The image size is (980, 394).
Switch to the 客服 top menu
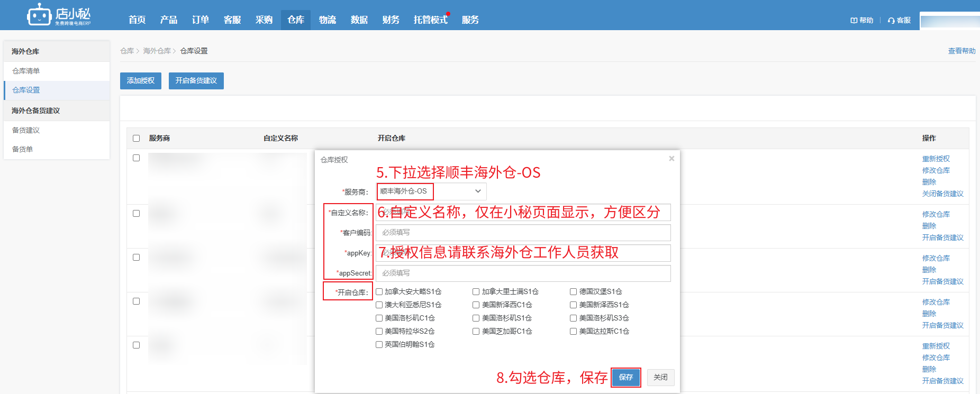pyautogui.click(x=232, y=20)
